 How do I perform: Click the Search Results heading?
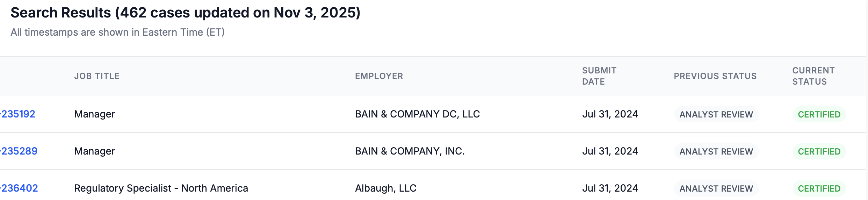tap(185, 13)
